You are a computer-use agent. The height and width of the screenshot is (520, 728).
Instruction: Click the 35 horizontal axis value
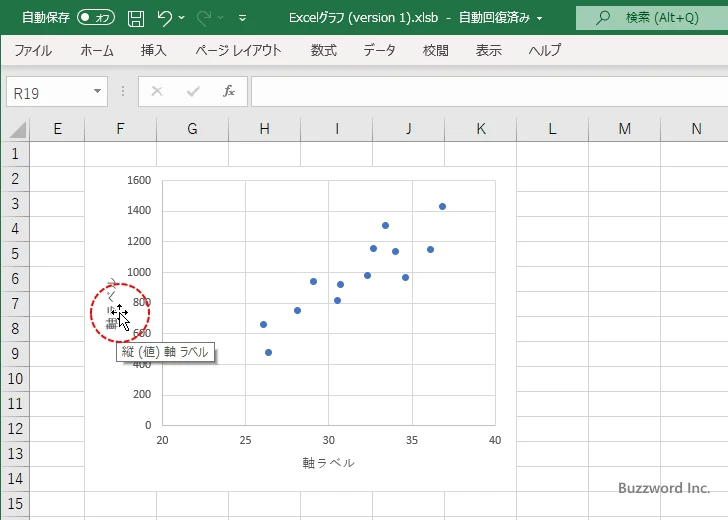(412, 440)
